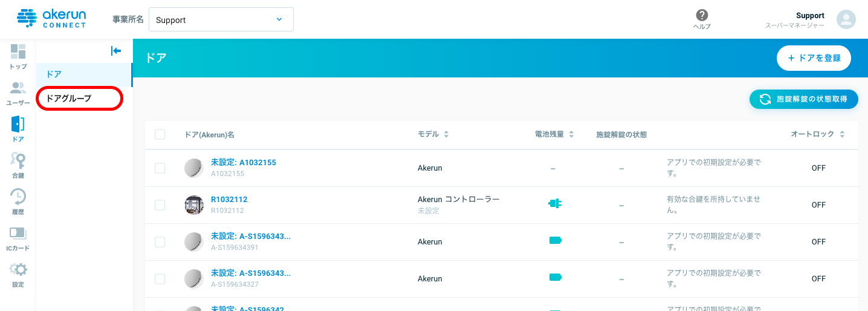This screenshot has height=311, width=868.
Task: Click the Akerun Connect logo
Action: tap(51, 19)
